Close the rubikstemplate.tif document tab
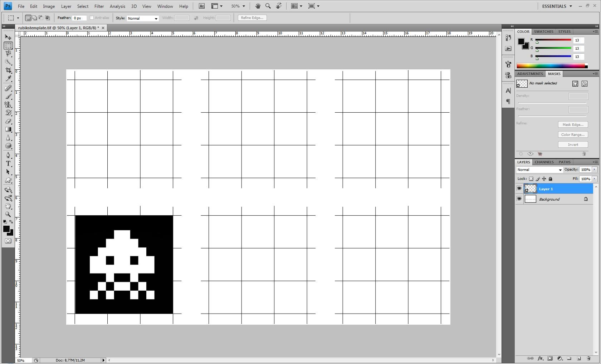The image size is (601, 364). tap(103, 28)
